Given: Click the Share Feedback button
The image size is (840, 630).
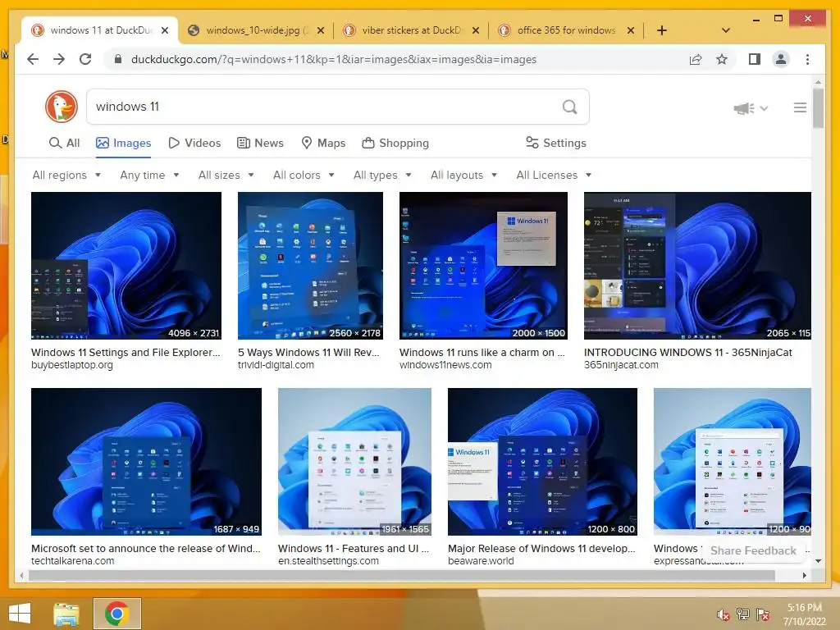Looking at the screenshot, I should (753, 550).
